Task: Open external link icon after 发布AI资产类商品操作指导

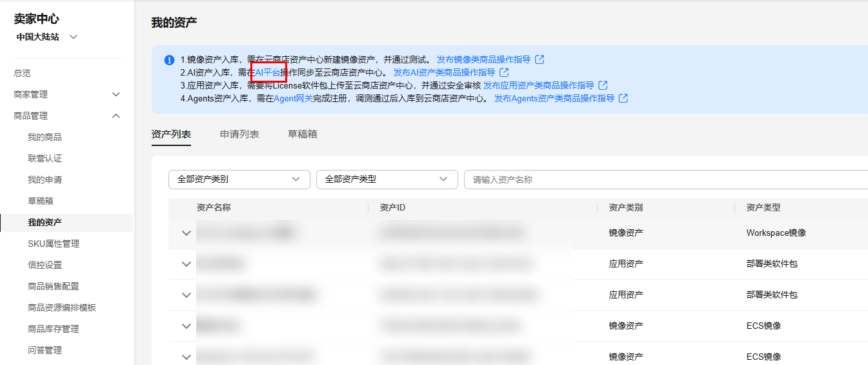Action: (504, 72)
